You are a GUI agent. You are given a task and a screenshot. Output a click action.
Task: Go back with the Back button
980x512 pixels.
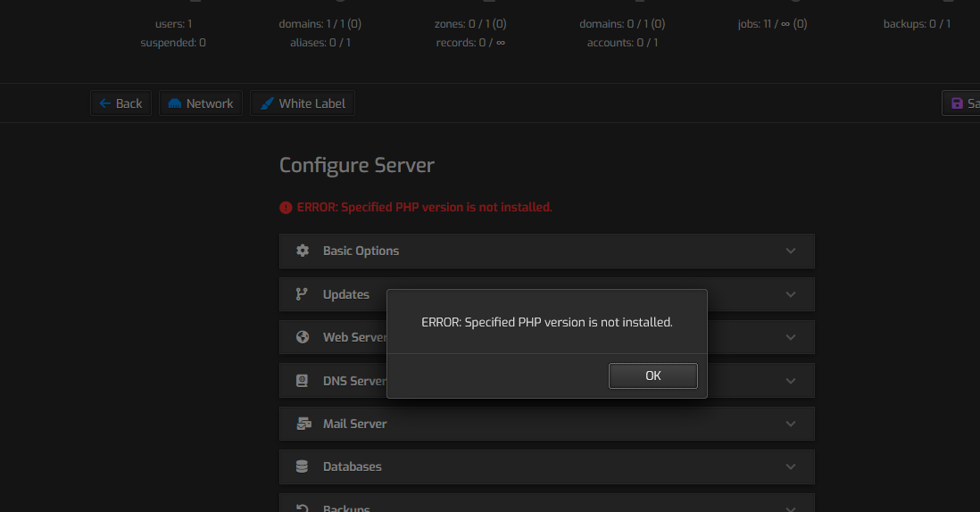[x=120, y=103]
